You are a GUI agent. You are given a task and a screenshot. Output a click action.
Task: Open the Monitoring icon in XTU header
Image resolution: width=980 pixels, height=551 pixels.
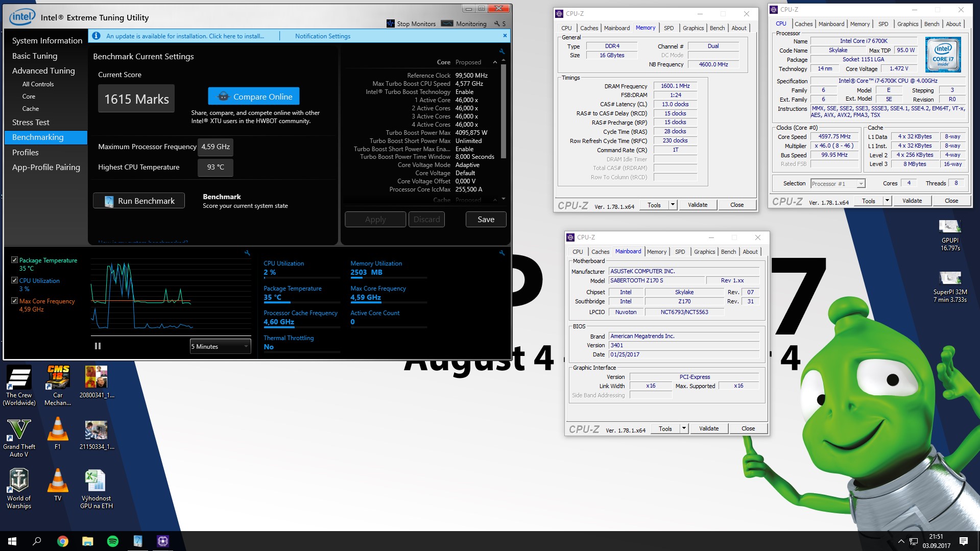(447, 23)
